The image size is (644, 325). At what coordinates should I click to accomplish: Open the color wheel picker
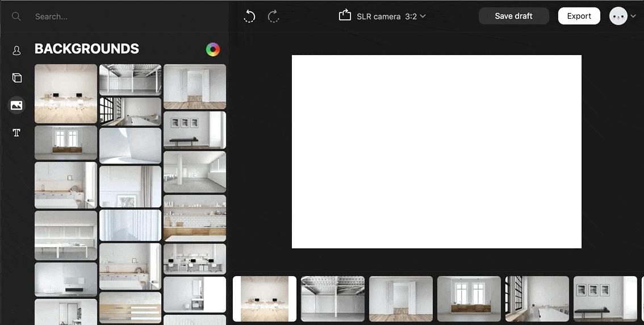(213, 49)
